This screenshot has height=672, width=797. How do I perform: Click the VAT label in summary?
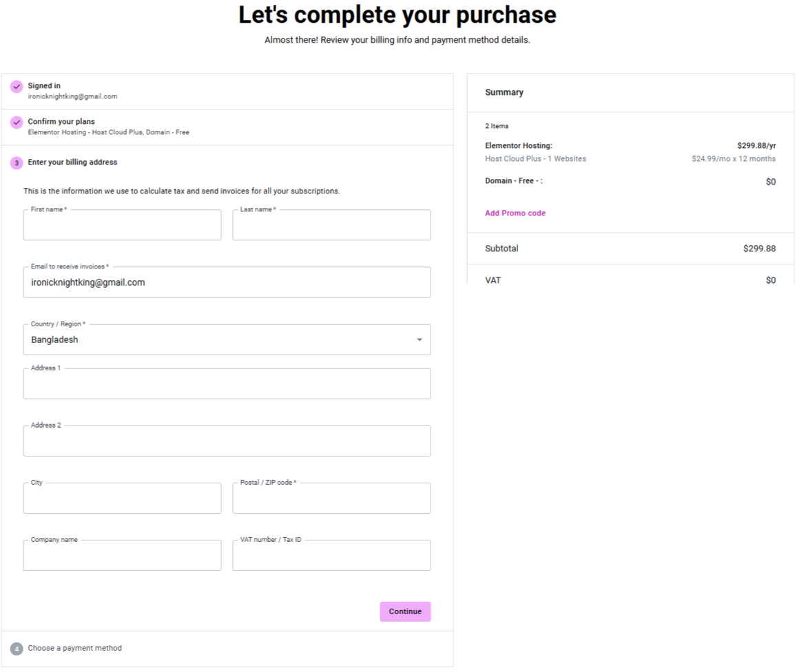point(493,280)
